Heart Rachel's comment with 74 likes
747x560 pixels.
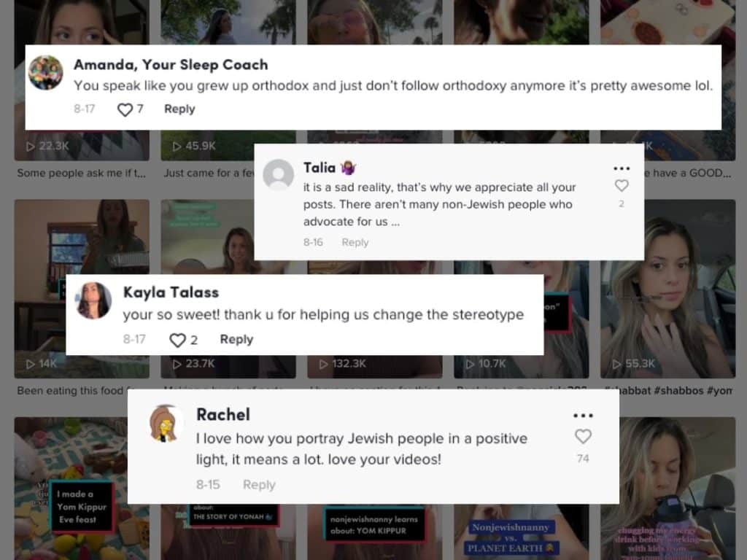click(x=583, y=436)
